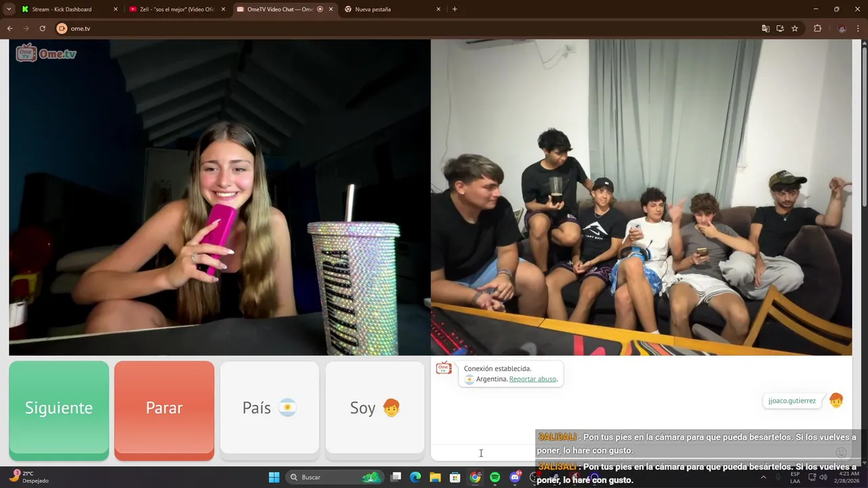Close the Nueva pestaña tab
This screenshot has width=868, height=488.
438,9
